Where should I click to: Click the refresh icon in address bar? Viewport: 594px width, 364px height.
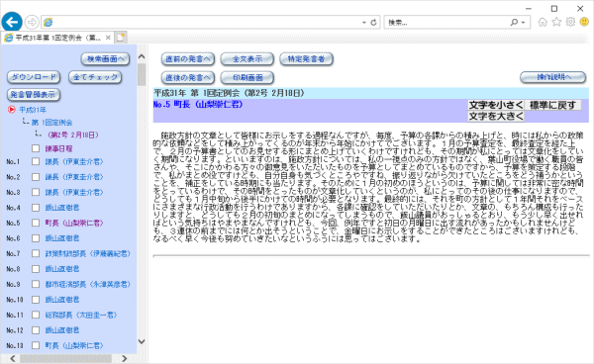pos(373,23)
